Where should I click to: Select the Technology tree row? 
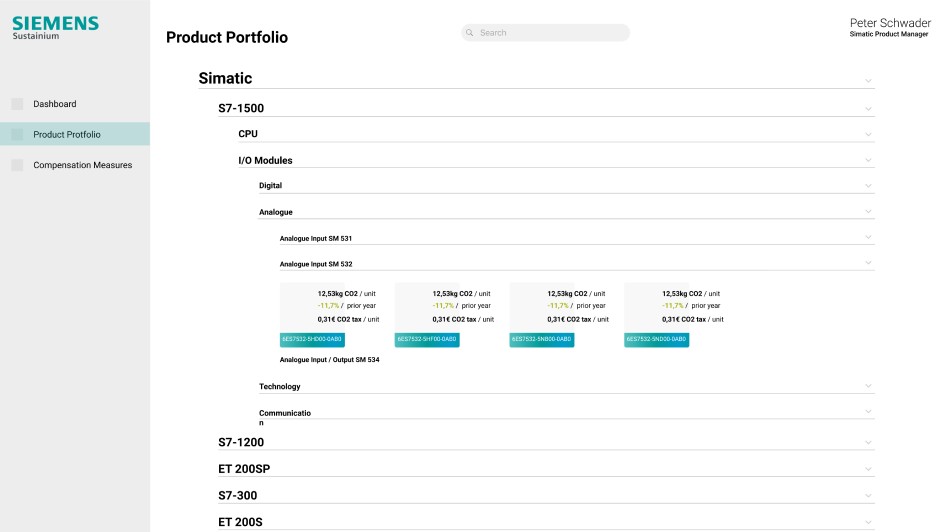(x=567, y=386)
